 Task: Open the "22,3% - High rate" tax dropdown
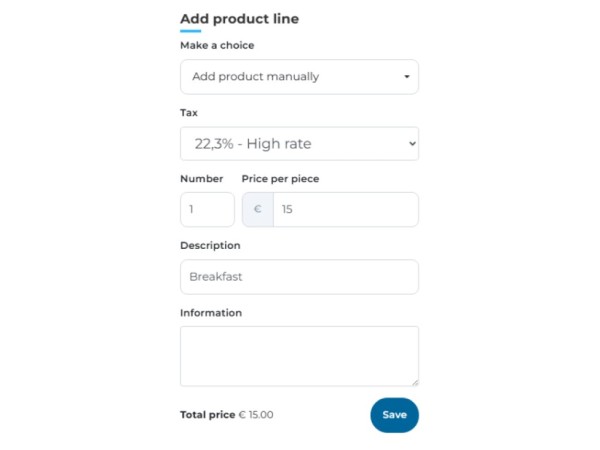coord(298,143)
